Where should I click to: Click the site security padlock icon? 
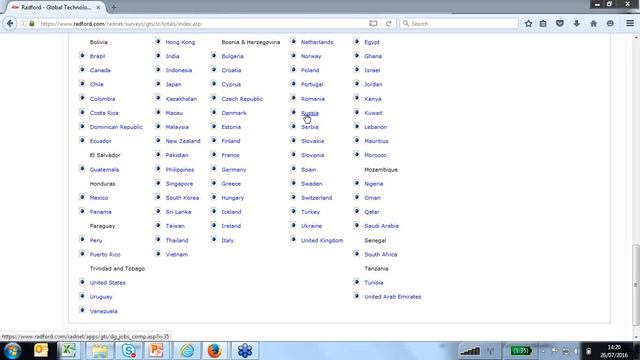[32, 24]
